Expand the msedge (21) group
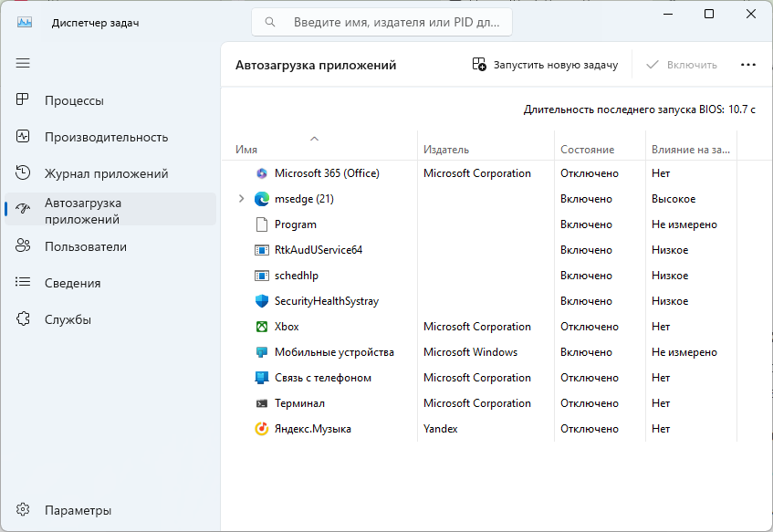This screenshot has height=532, width=773. pos(241,199)
